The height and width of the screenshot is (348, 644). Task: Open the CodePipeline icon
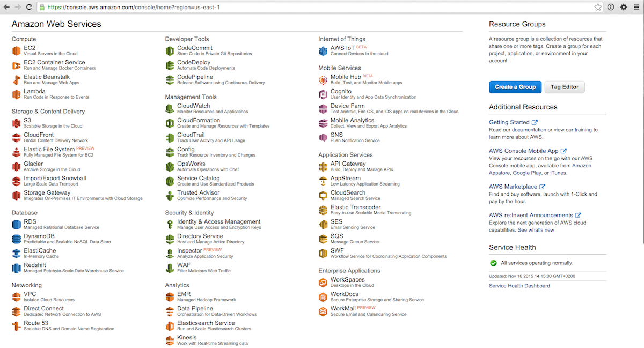pos(170,80)
